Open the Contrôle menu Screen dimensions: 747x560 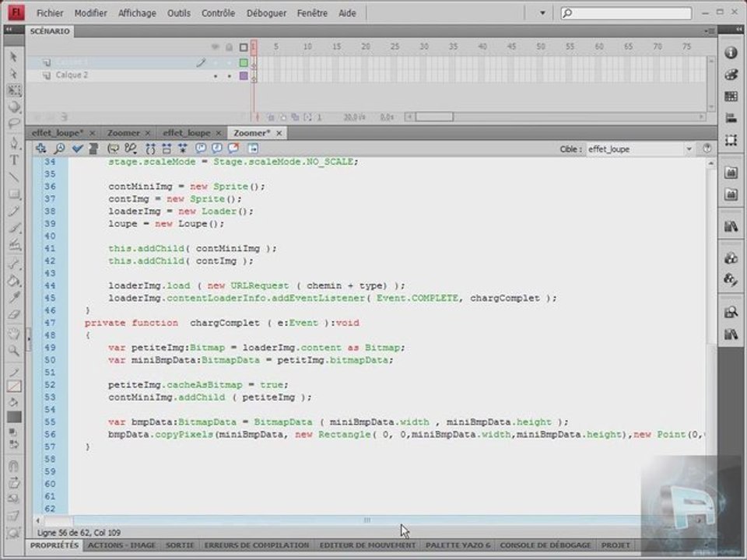[218, 13]
